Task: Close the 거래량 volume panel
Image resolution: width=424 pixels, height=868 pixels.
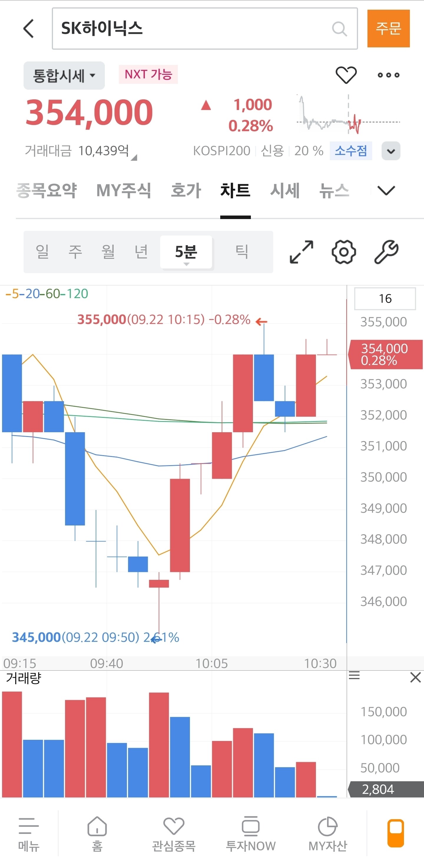Action: (x=415, y=677)
